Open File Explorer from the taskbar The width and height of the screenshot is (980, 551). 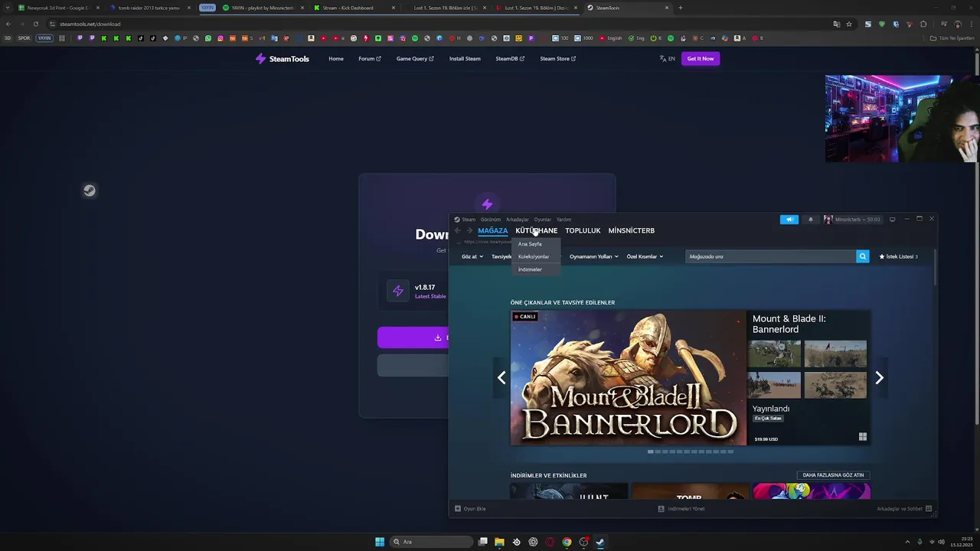(x=499, y=542)
